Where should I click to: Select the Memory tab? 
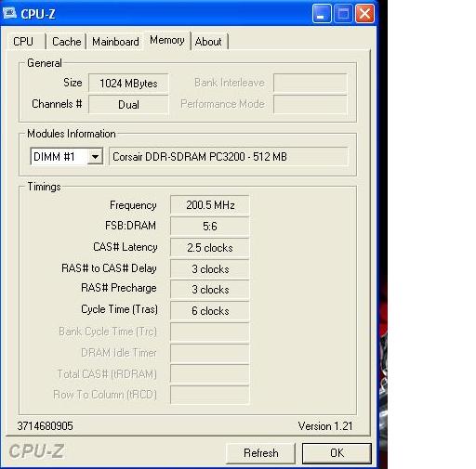pyautogui.click(x=167, y=40)
